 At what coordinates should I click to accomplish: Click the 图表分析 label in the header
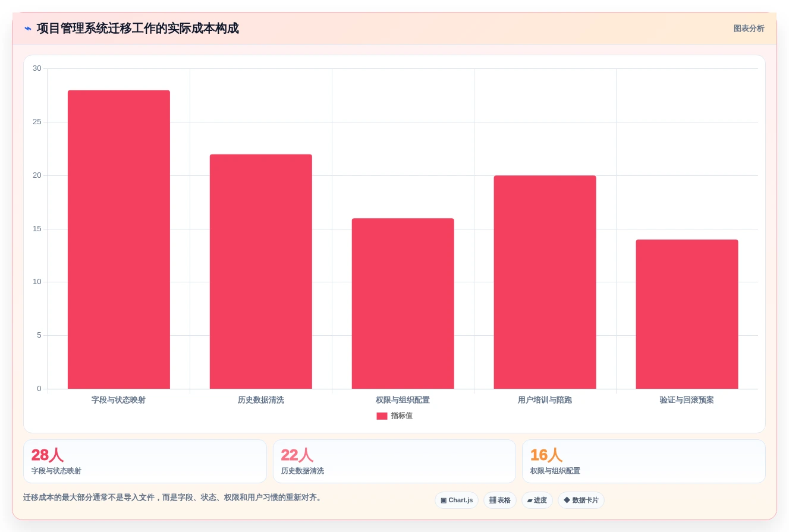[x=749, y=29]
